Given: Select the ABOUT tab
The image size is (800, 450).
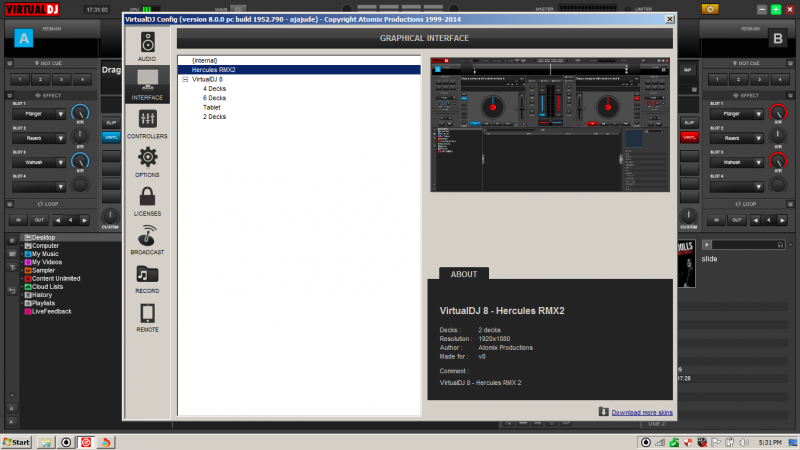Looking at the screenshot, I should click(464, 274).
